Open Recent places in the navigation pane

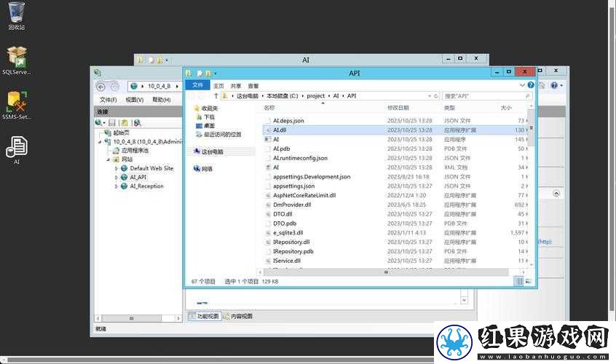(218, 134)
